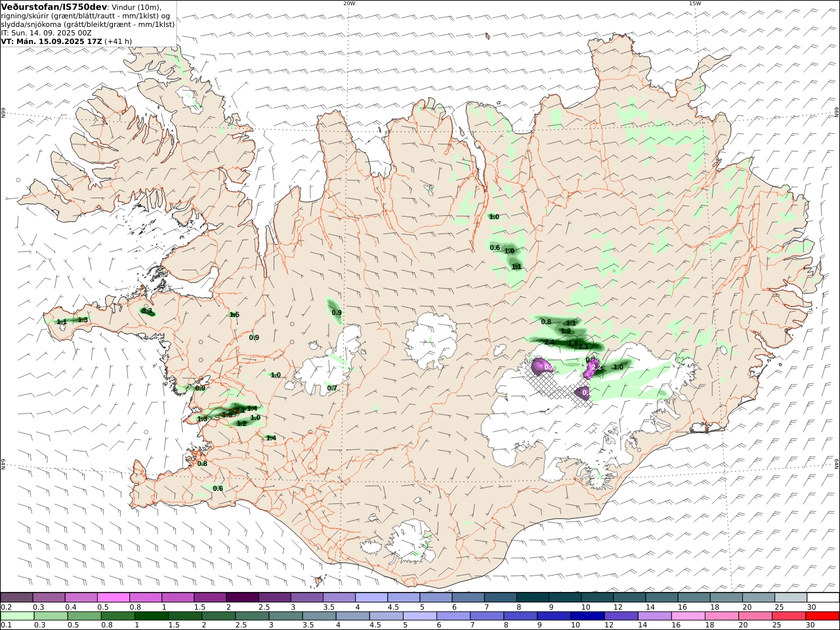Image resolution: width=840 pixels, height=630 pixels.
Task: Click the 'VT: Mán. 15.09.2025 17Z' valid time
Action: (51, 41)
